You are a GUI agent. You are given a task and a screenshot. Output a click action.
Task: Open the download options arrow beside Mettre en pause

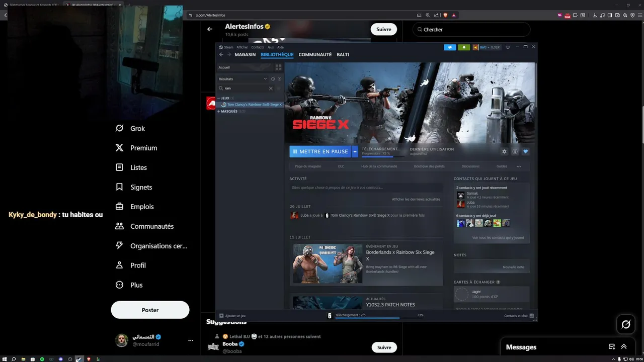355,151
